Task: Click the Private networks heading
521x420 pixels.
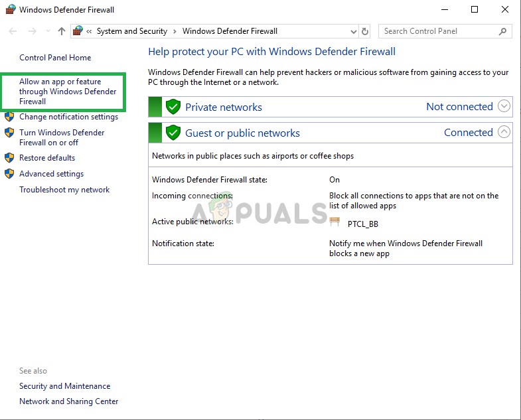Action: (x=224, y=107)
